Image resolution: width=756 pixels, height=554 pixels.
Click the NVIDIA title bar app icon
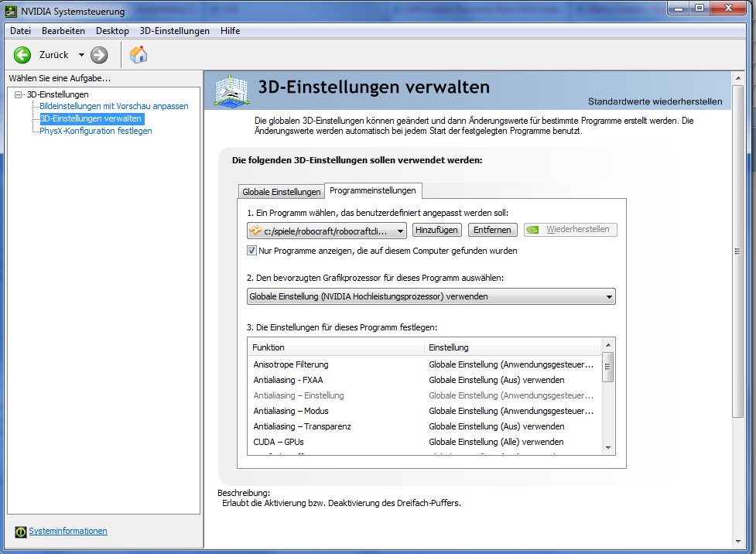coord(11,11)
